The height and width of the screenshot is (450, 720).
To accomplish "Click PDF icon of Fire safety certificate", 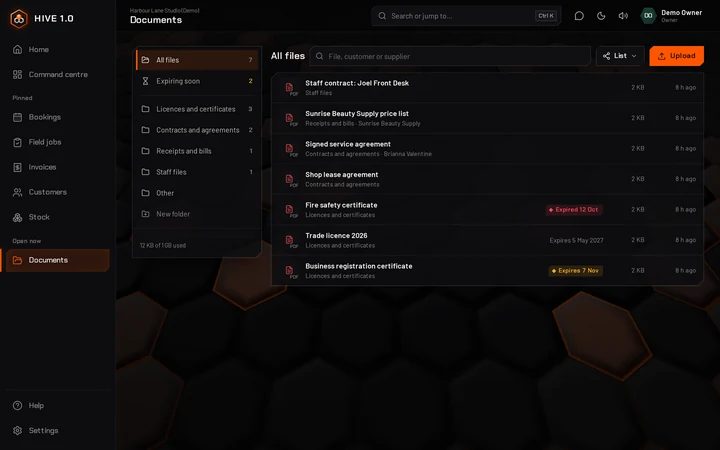I will [x=290, y=210].
